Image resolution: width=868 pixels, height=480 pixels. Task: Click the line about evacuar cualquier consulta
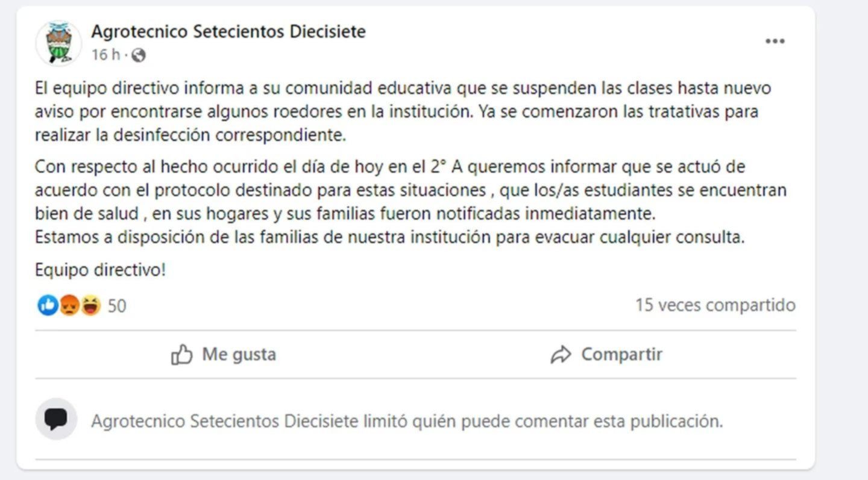tap(389, 237)
